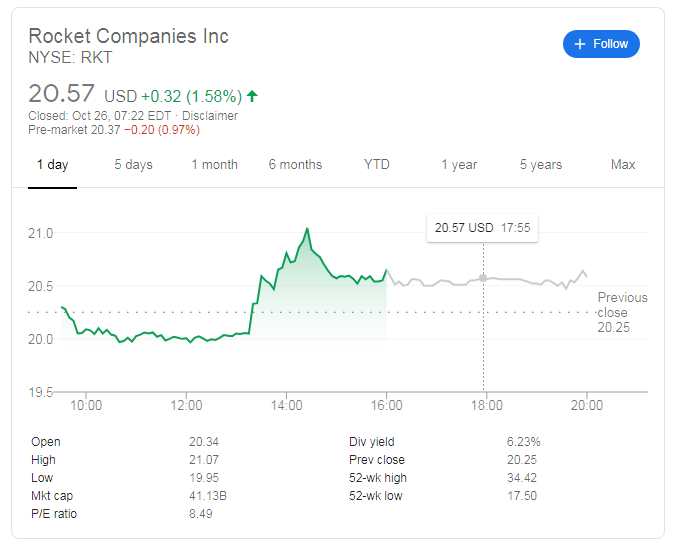Click the plus icon on Follow

click(580, 44)
